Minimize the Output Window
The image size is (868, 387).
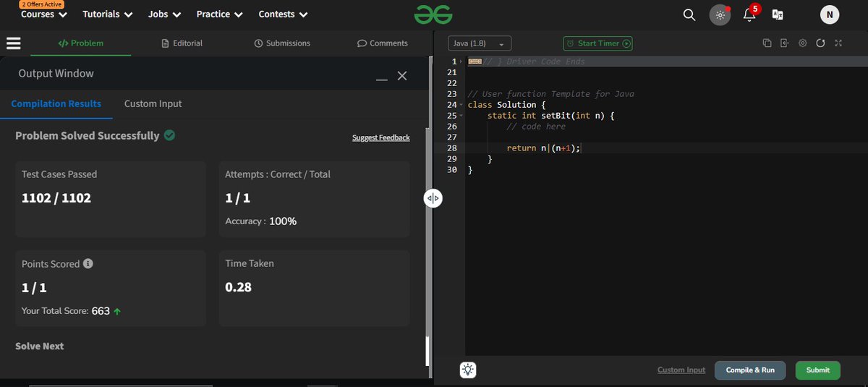point(382,79)
